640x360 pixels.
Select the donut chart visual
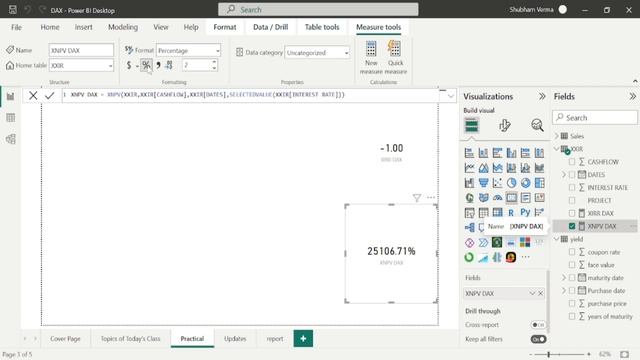point(526,183)
